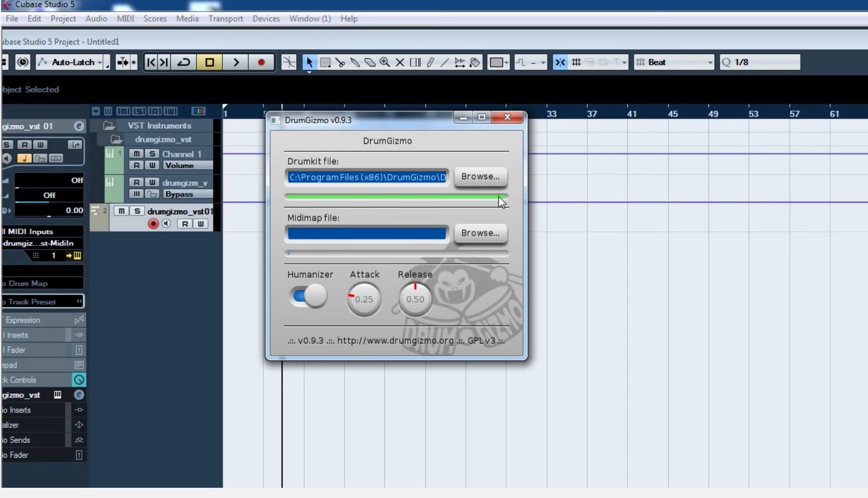868x498 pixels.
Task: Open the color selector dropdown in toolbar
Action: tap(498, 62)
